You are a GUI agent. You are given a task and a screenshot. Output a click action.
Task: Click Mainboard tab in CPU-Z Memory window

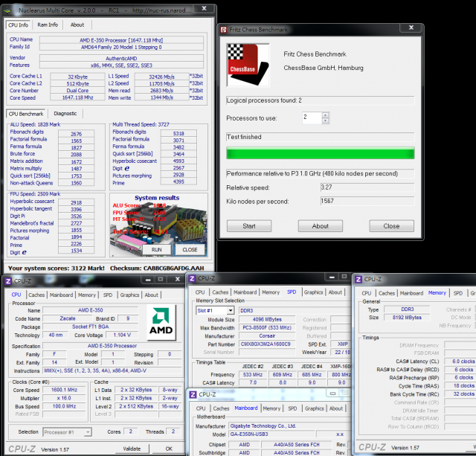coord(411,293)
